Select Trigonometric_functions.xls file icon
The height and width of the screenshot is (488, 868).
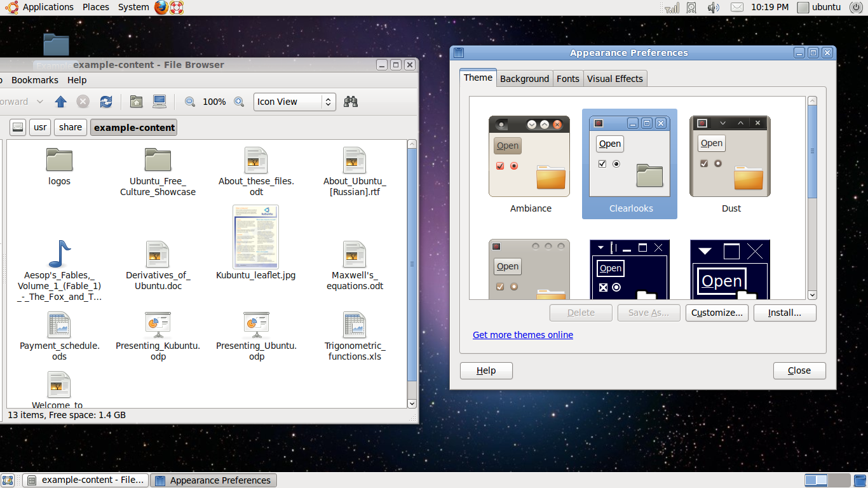[355, 325]
